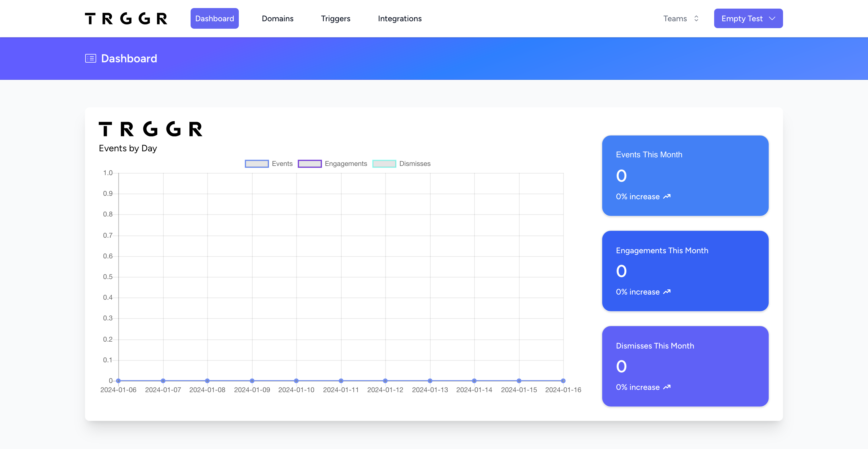
Task: Click the Engagements This Month count value
Action: click(x=621, y=271)
